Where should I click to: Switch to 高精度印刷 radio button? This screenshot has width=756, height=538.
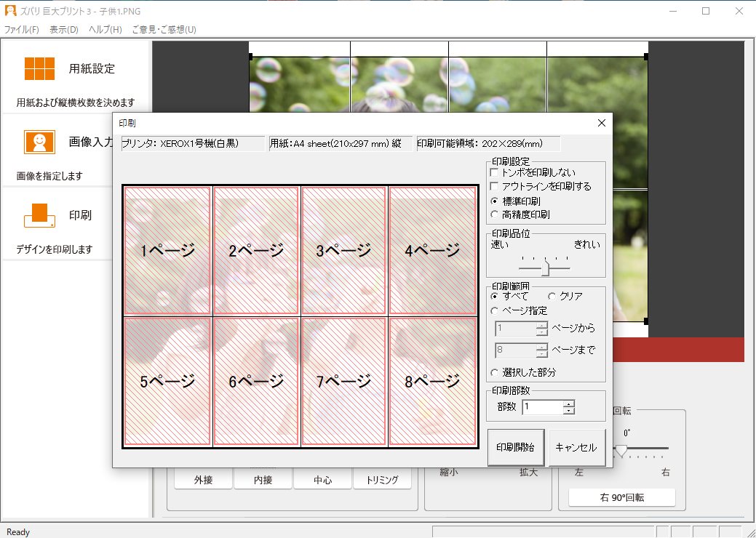[496, 214]
